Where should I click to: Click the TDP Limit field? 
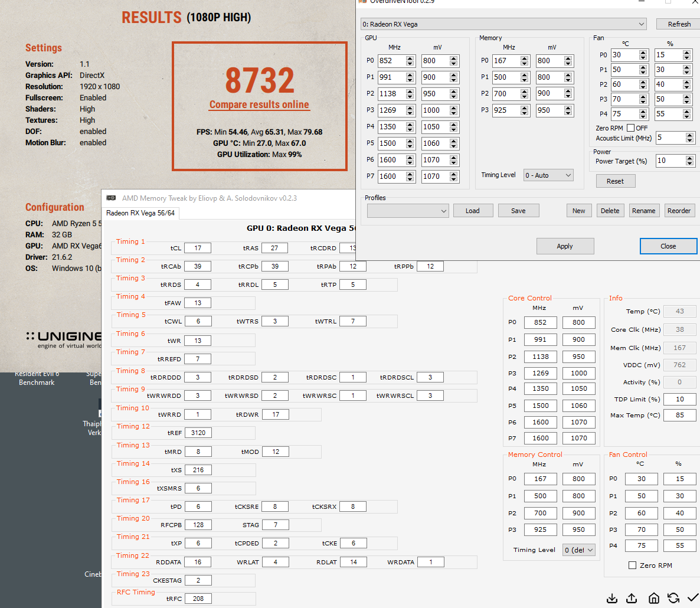[679, 399]
